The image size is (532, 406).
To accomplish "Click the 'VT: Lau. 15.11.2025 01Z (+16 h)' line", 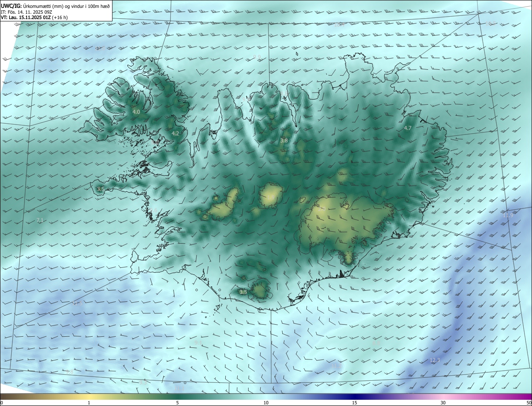I will 34,17.
